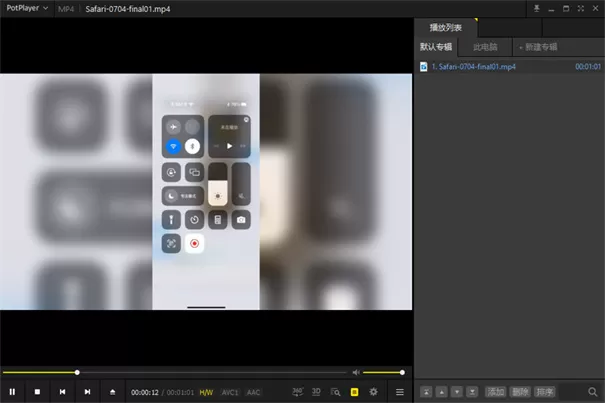
Task: Toggle fullscreen with the expand icon
Action: pyautogui.click(x=581, y=8)
